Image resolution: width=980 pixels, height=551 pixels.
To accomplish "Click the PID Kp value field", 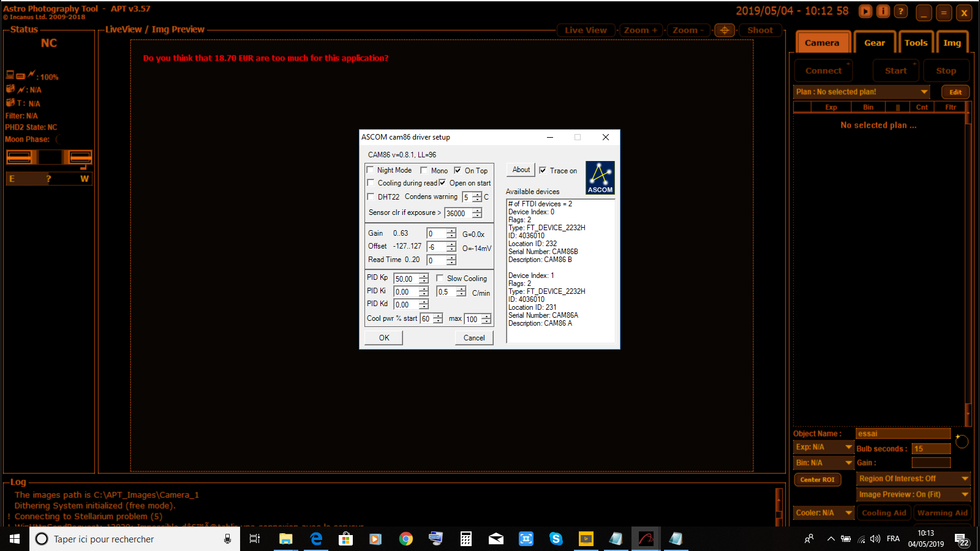I will click(x=406, y=279).
